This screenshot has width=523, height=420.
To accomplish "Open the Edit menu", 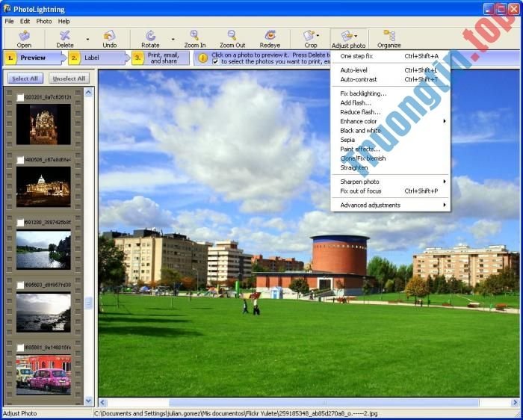I will coord(25,21).
